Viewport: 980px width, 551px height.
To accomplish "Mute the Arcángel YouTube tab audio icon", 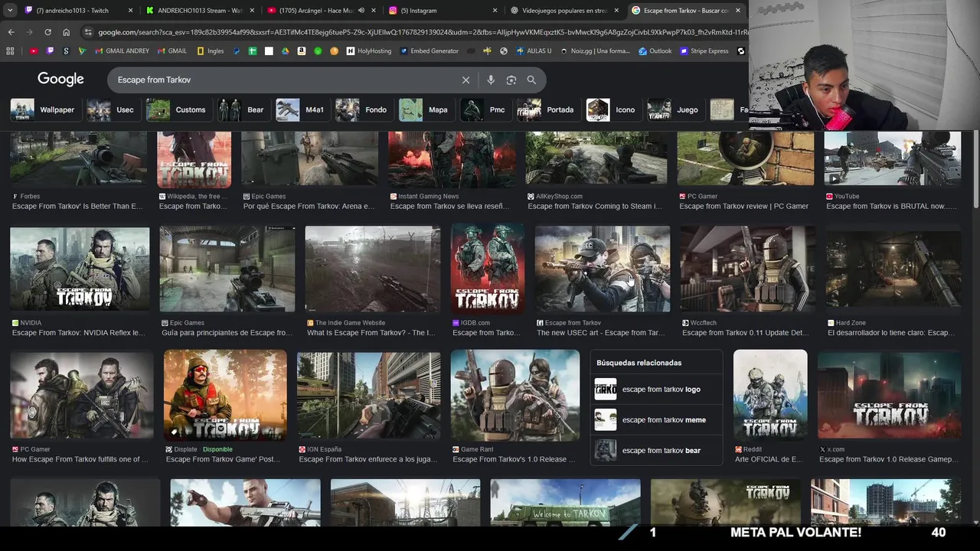I will tap(361, 11).
